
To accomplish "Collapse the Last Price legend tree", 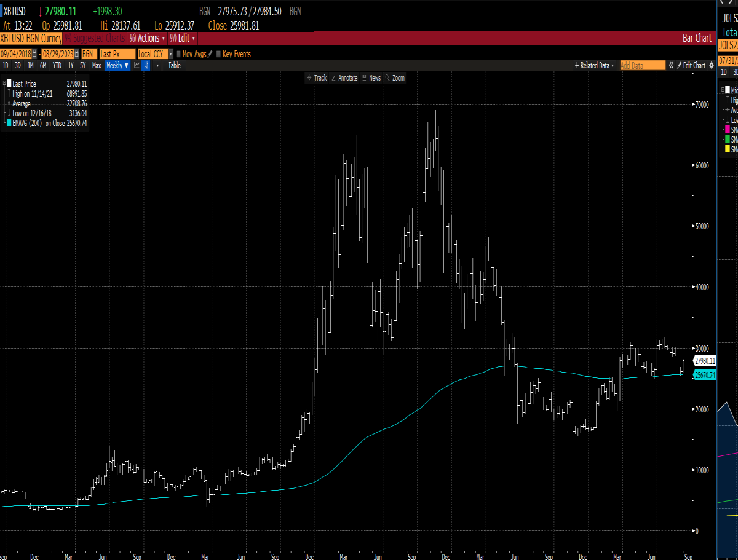I will coord(4,83).
